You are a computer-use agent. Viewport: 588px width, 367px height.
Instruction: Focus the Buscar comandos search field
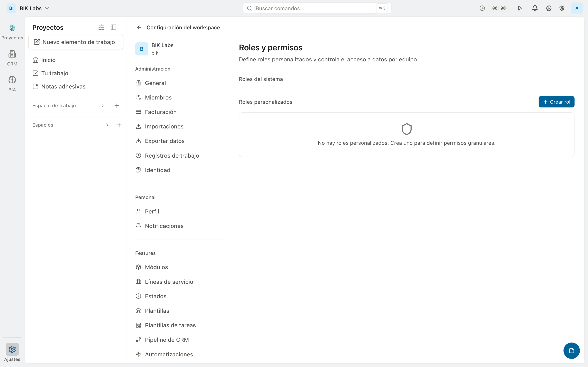[x=313, y=8]
